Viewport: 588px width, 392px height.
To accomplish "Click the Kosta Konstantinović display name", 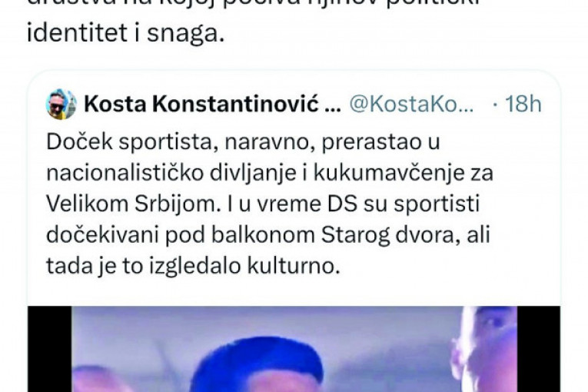I will [x=201, y=104].
